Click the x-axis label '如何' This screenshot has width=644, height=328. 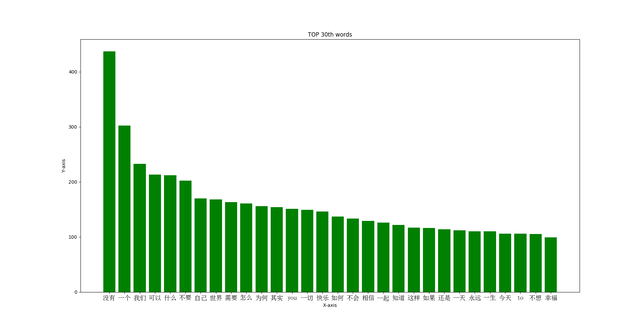(x=337, y=298)
